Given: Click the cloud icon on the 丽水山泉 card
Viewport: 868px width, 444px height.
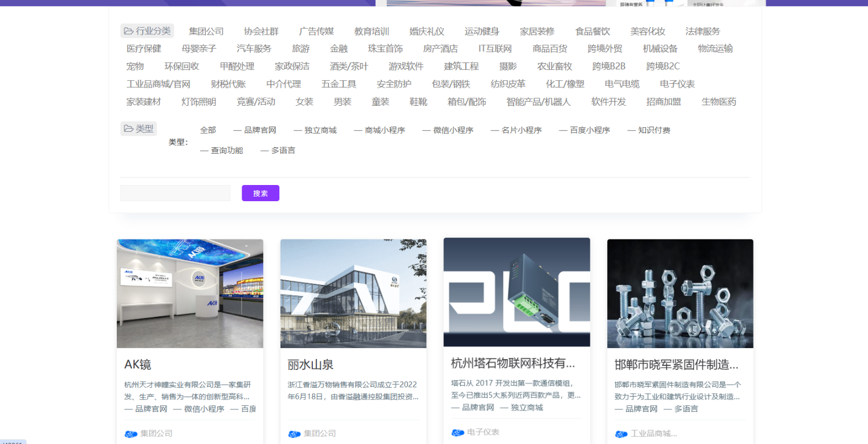Looking at the screenshot, I should 294,434.
